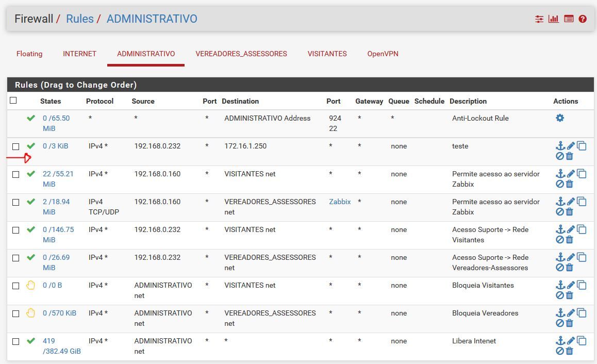Tick checkbox for Bloqueia Visitantes rule
Screen dimensions: 597x364
16,286
